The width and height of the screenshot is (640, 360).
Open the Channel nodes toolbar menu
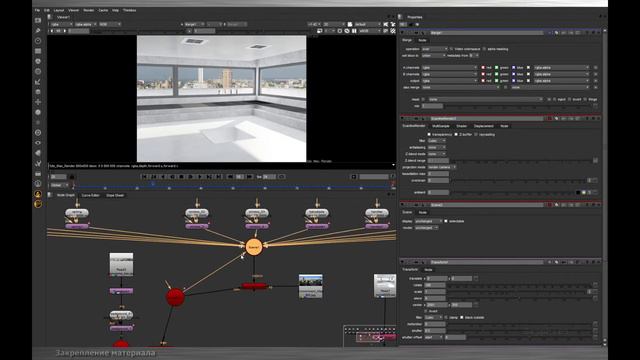38,51
